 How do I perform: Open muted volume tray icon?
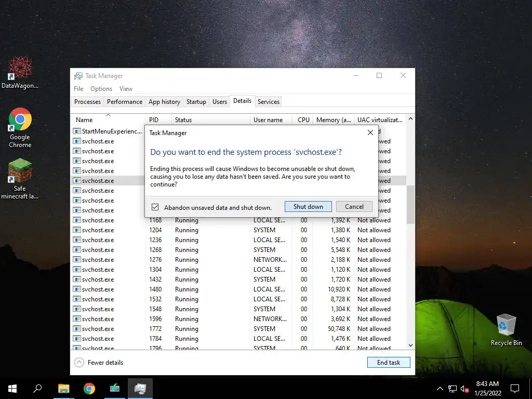(x=464, y=389)
